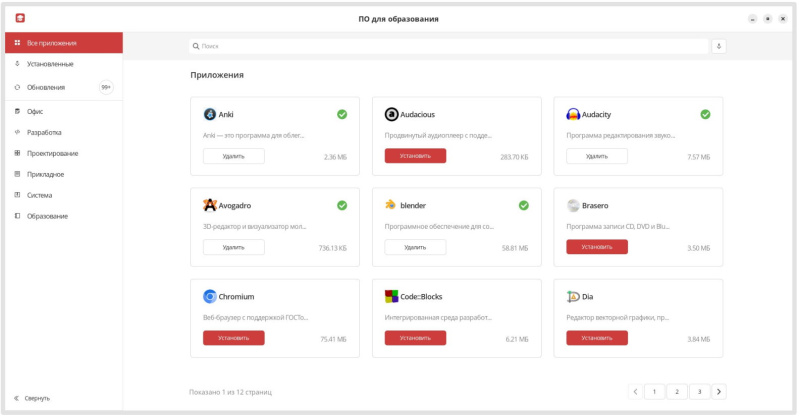
Task: Click the Audacious app icon
Action: point(392,114)
